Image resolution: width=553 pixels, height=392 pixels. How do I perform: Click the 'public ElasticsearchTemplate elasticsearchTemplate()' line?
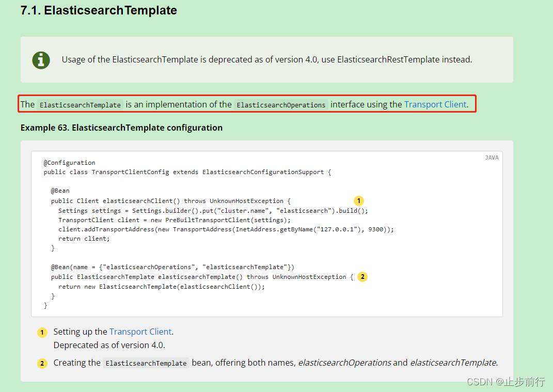pyautogui.click(x=202, y=277)
